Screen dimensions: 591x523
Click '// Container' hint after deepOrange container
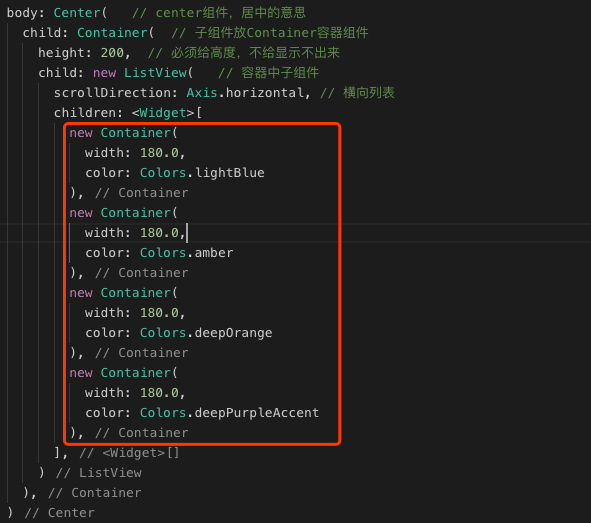[x=142, y=353]
